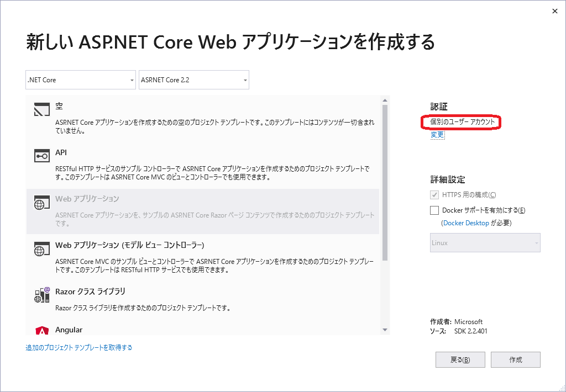
Task: Click the Razor クラス ライブラリ description text
Action: (x=143, y=308)
